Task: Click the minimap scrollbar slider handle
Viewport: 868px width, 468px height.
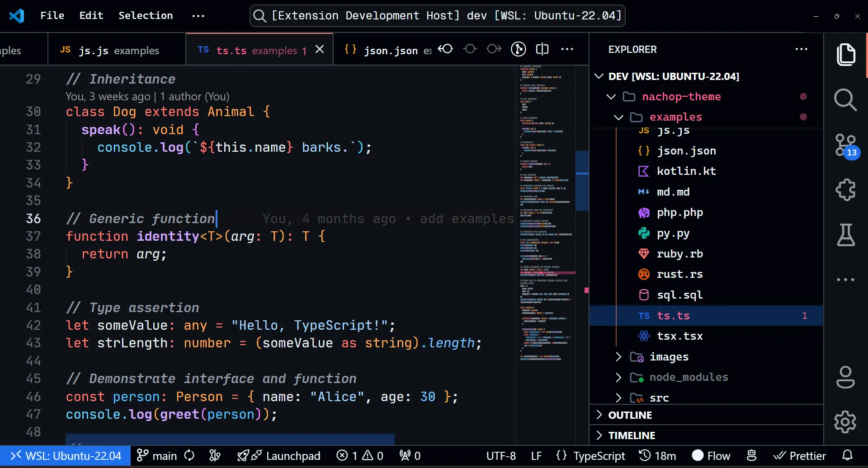Action: pos(582,181)
